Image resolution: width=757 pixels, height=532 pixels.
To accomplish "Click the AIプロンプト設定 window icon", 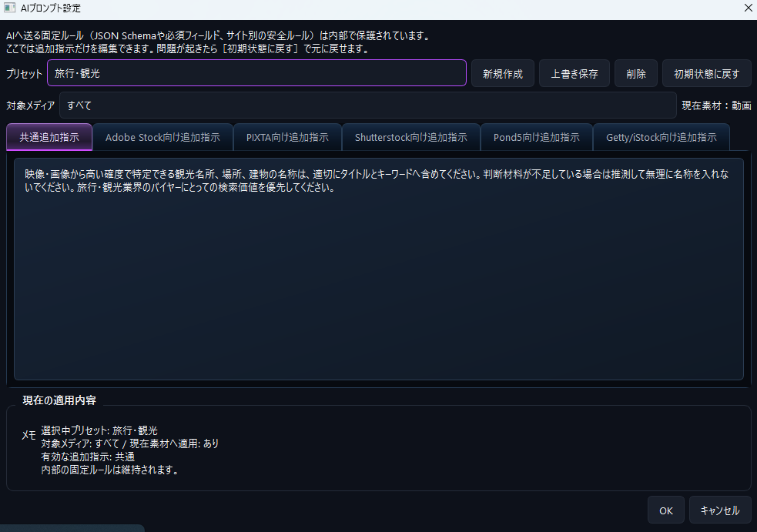I will point(9,8).
